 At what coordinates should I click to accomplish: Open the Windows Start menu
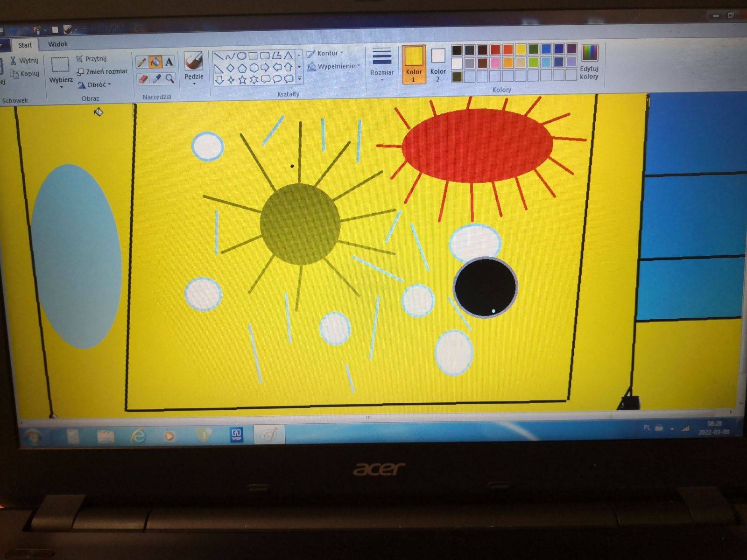(x=34, y=437)
